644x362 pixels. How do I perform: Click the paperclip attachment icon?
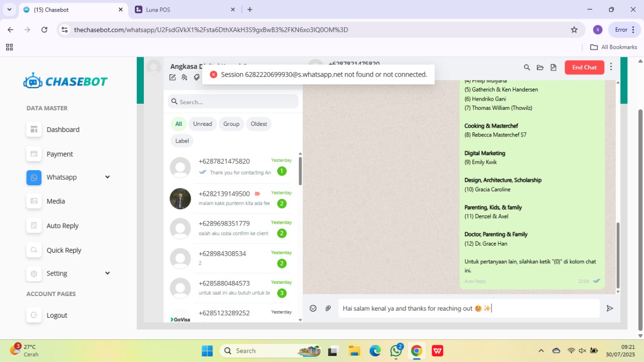328,308
